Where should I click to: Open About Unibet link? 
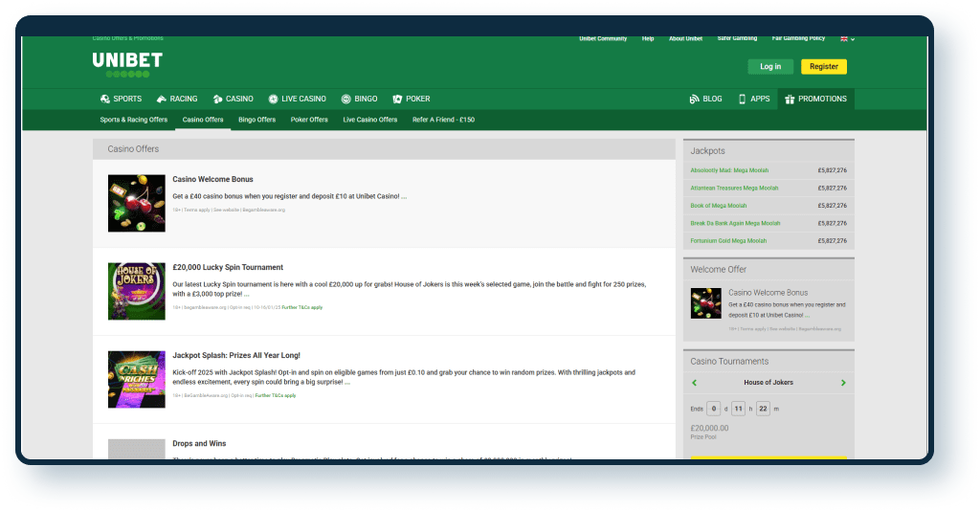tap(685, 38)
